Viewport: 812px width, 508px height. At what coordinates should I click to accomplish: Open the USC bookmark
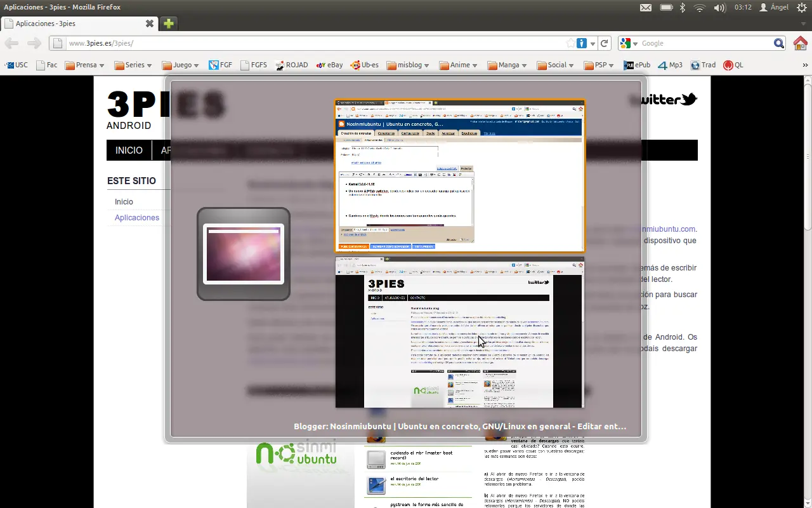(16, 65)
